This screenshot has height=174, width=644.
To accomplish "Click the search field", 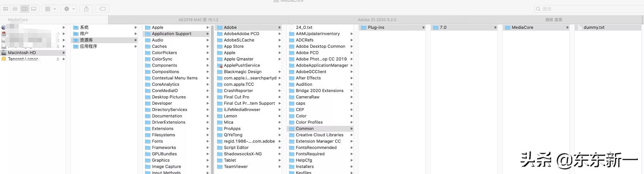I will coord(589,8).
